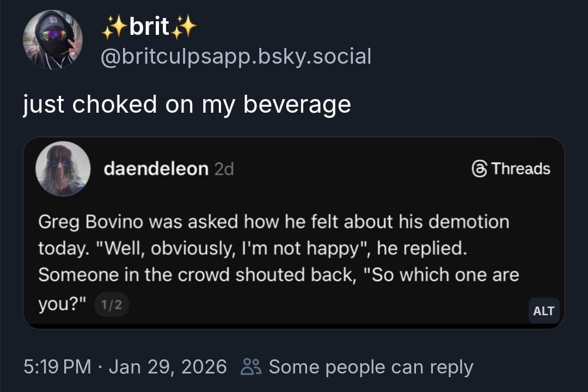Click the people icon for reply settings
Screen dimensions: 588x392
coord(250,366)
